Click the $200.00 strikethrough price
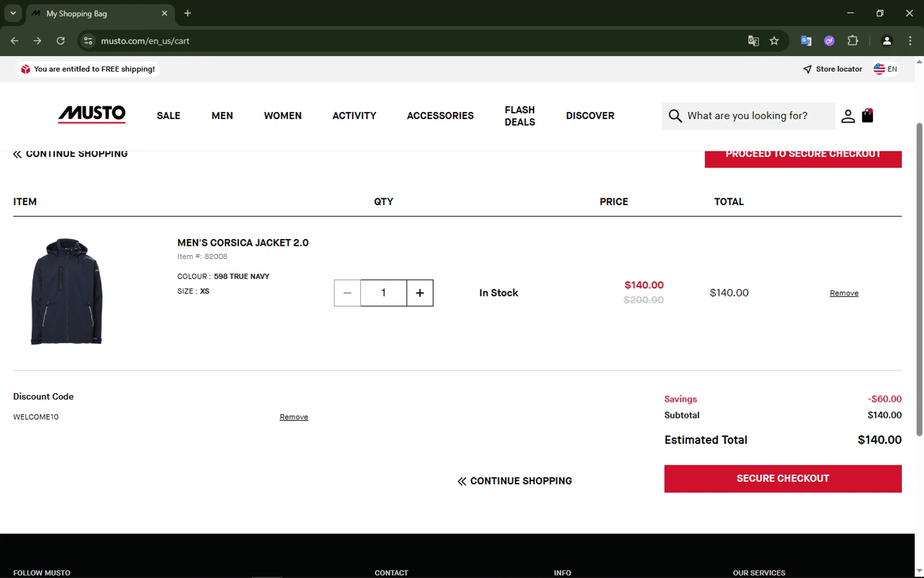924x578 pixels. [644, 300]
